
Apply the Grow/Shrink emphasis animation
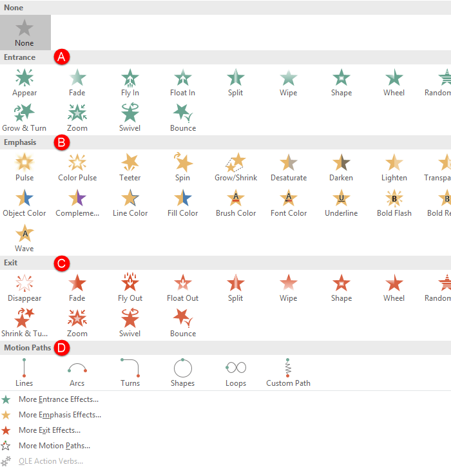coord(236,167)
